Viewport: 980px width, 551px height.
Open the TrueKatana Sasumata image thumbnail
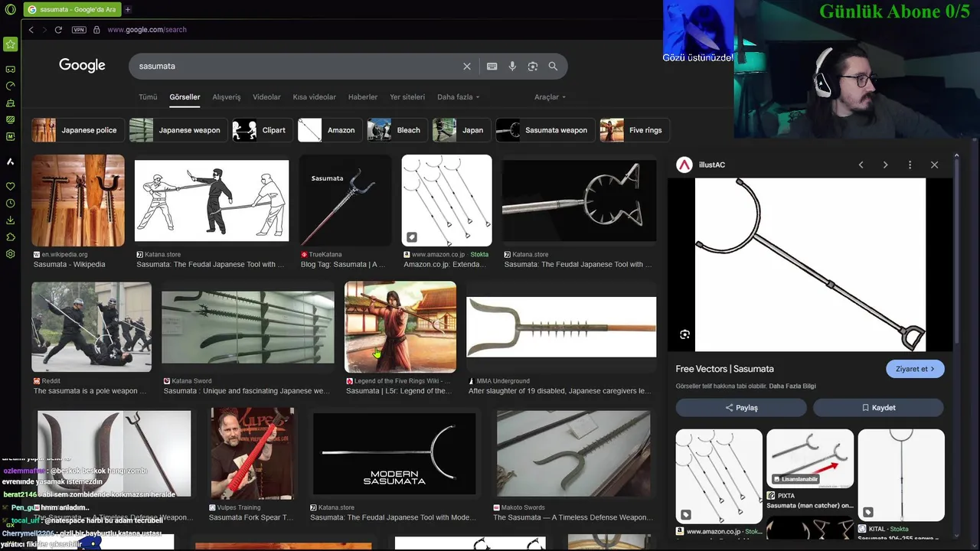coord(345,201)
